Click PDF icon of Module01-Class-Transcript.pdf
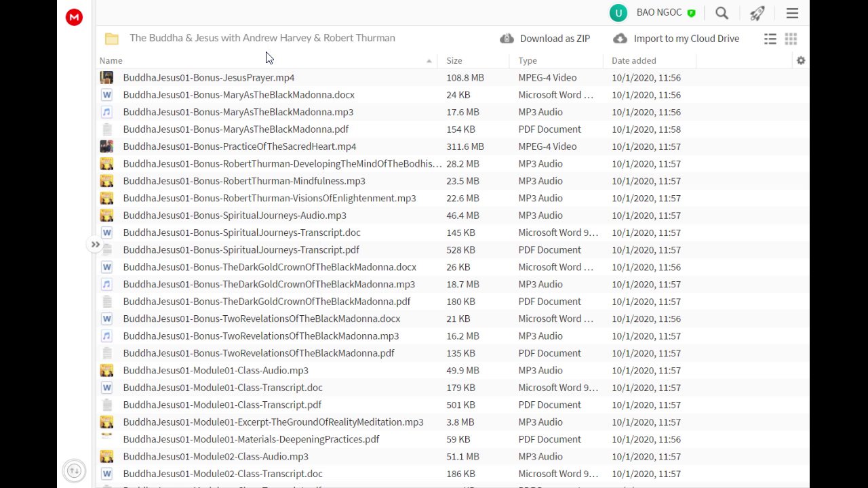Image resolution: width=868 pixels, height=488 pixels. coord(106,405)
